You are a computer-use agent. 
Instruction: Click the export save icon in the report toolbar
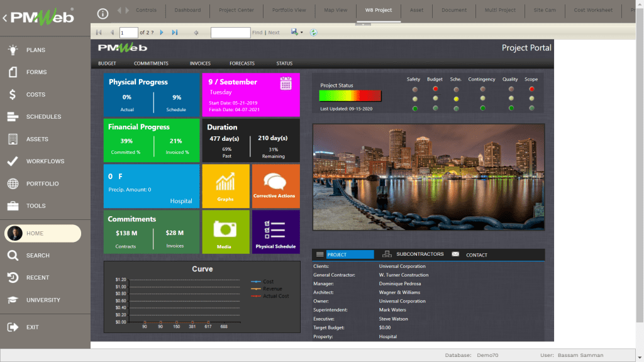[x=293, y=32]
